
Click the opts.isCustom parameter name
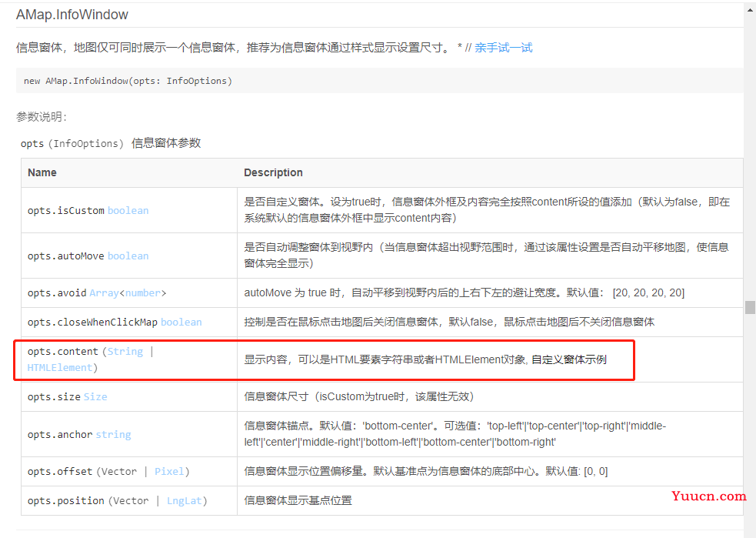pos(66,210)
